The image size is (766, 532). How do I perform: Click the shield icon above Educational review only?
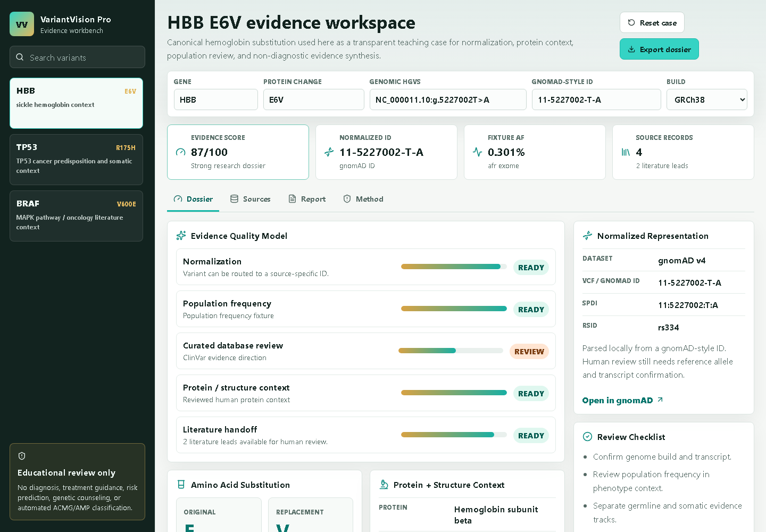click(22, 456)
